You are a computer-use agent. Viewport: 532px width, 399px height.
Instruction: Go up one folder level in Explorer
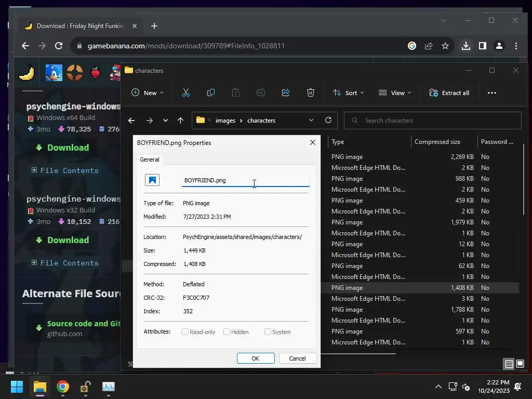point(180,121)
